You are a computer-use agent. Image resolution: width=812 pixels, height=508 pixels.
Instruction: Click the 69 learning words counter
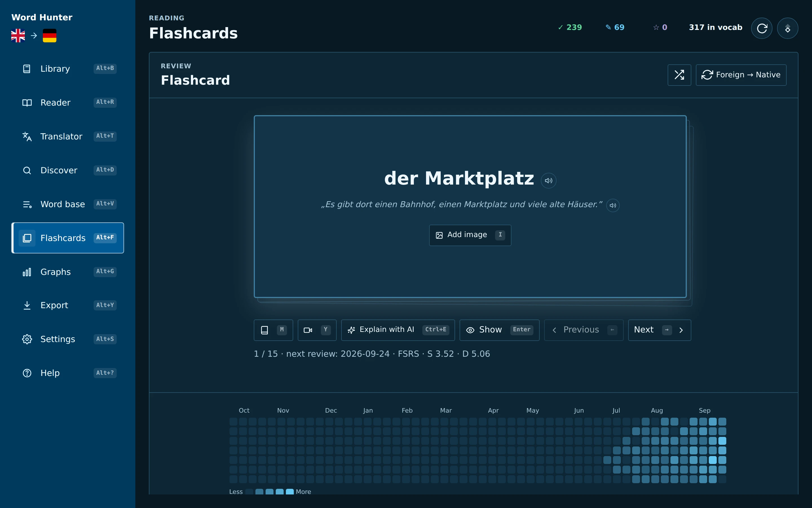tap(615, 28)
